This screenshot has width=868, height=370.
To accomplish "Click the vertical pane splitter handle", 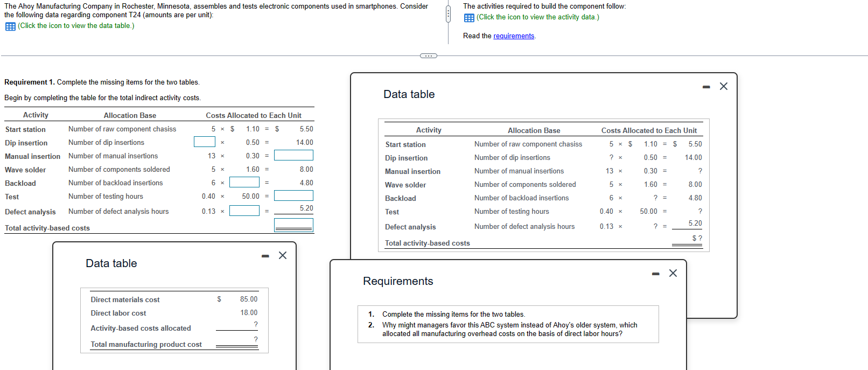I will coord(448,14).
